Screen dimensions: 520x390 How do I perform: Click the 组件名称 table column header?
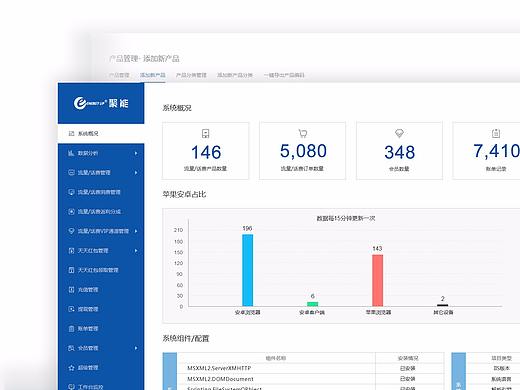[276, 358]
